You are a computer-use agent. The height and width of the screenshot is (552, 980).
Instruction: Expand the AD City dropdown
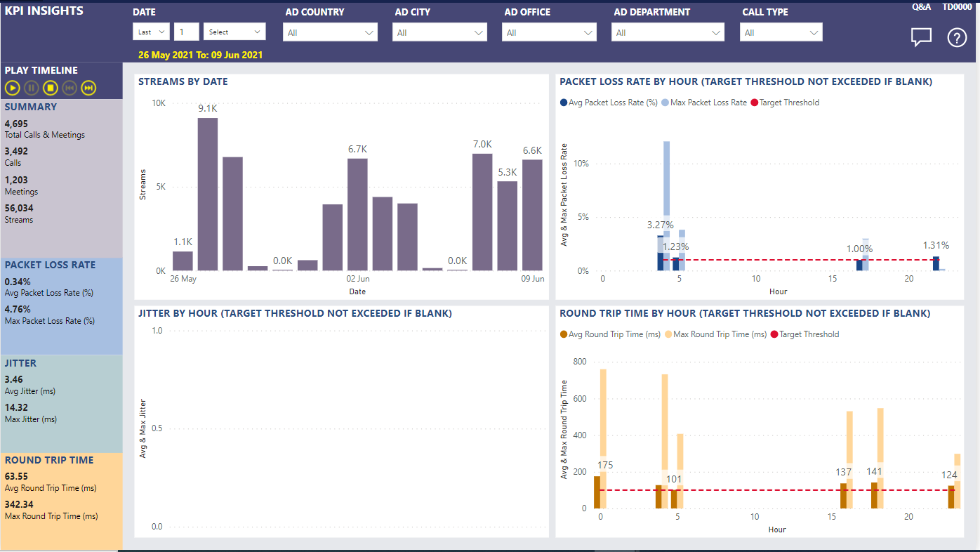point(439,32)
